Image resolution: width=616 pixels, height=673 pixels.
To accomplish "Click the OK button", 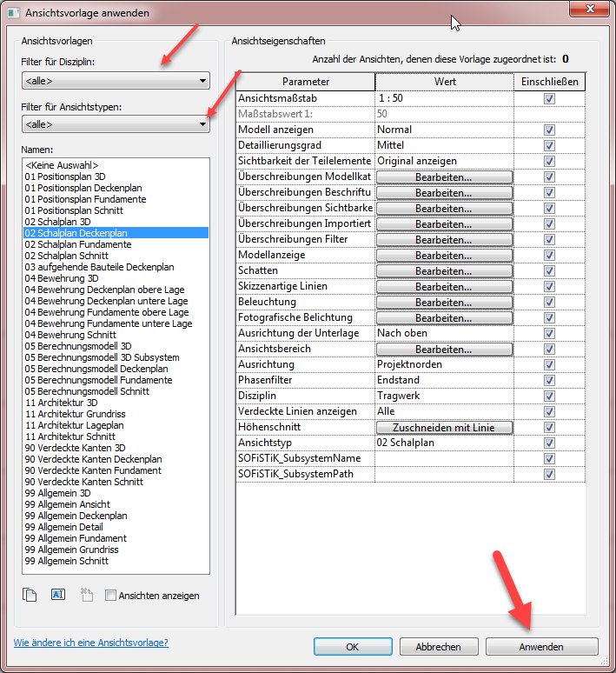I will pyautogui.click(x=352, y=647).
